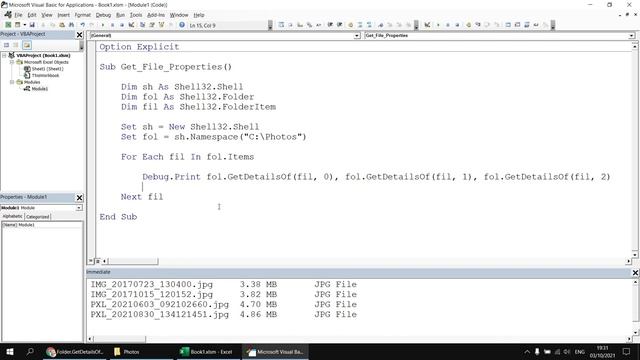Open the Immediate Window from the Debug toolbar
640x360 pixels.
517,25
